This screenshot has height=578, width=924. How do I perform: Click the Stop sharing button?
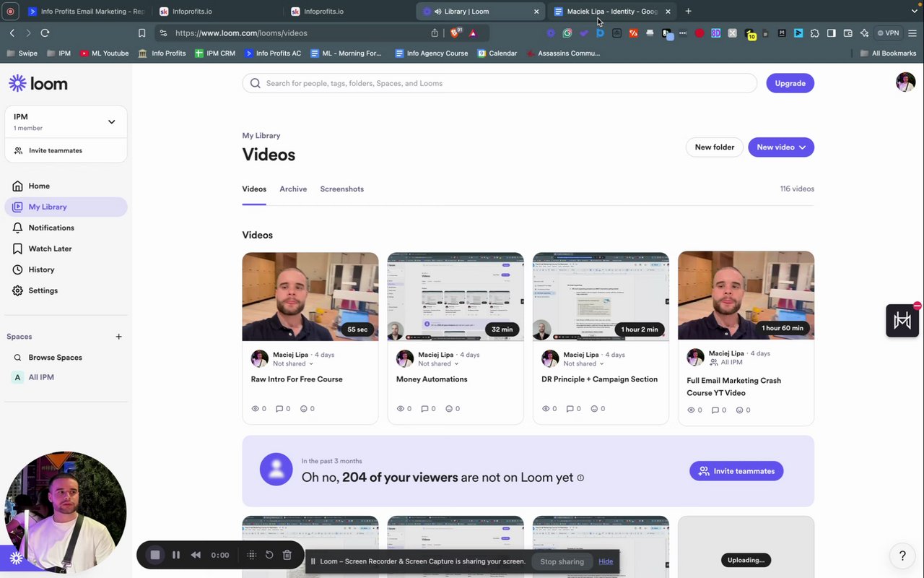coord(562,561)
